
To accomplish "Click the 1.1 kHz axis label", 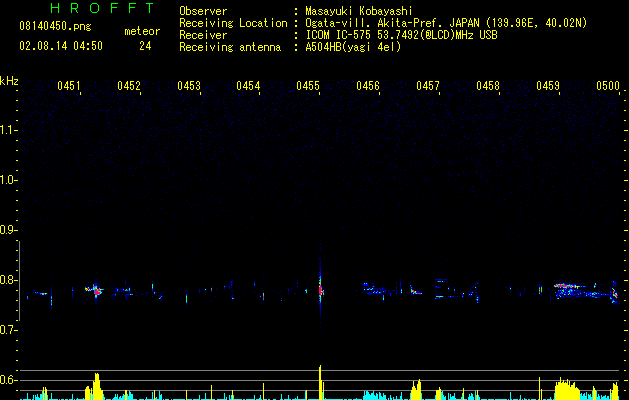I will [8, 130].
